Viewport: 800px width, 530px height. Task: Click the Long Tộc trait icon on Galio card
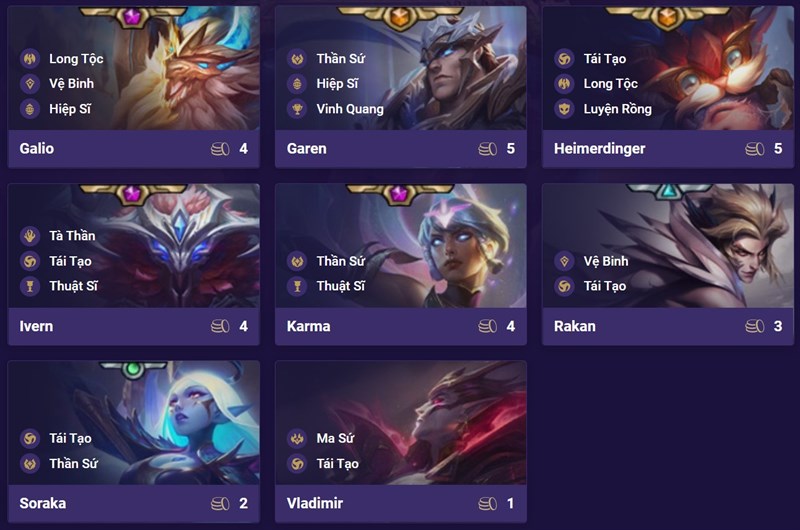click(x=30, y=59)
